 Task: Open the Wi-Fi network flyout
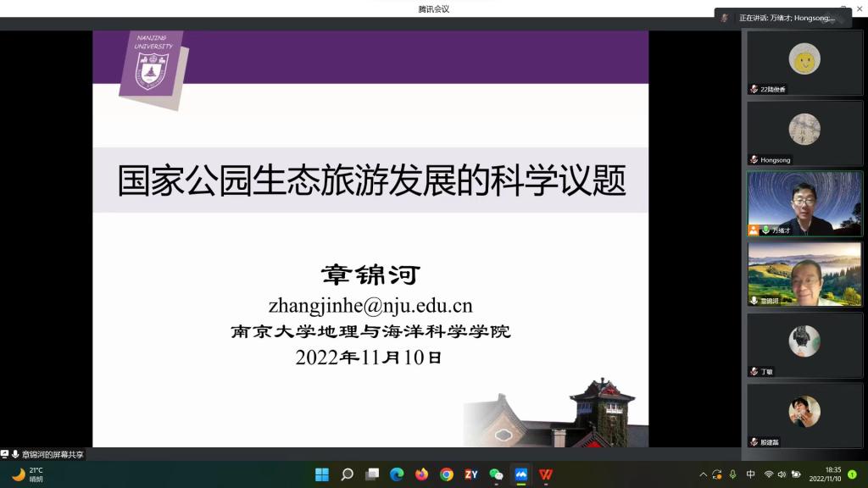click(769, 474)
